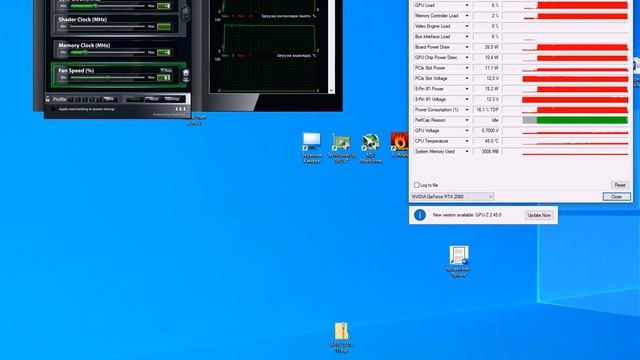The width and height of the screenshot is (640, 360).
Task: Toggle the Fan Speed Auto button
Action: tap(166, 70)
